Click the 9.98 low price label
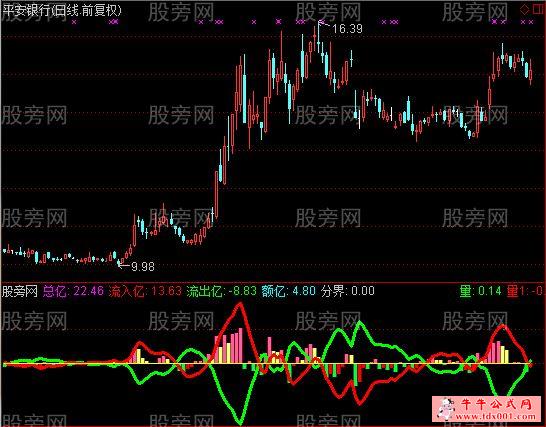The image size is (546, 427). [143, 267]
